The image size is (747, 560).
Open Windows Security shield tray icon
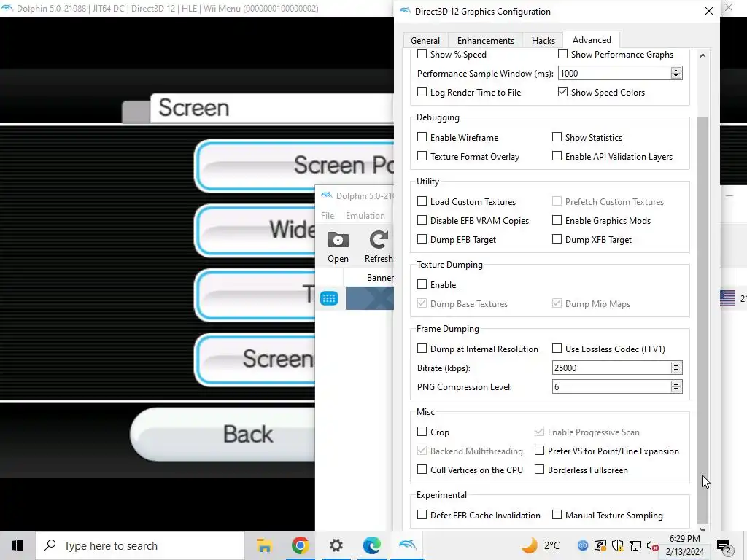point(617,545)
